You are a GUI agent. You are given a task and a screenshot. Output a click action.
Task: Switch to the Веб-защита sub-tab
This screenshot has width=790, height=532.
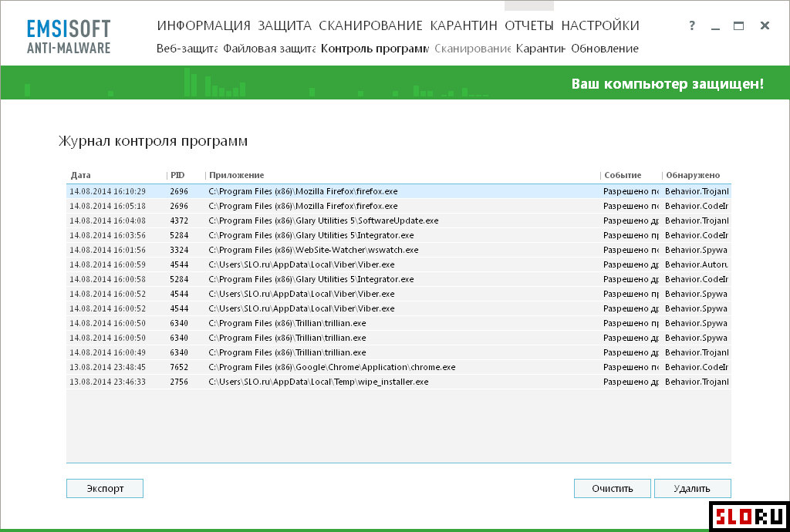coord(187,49)
